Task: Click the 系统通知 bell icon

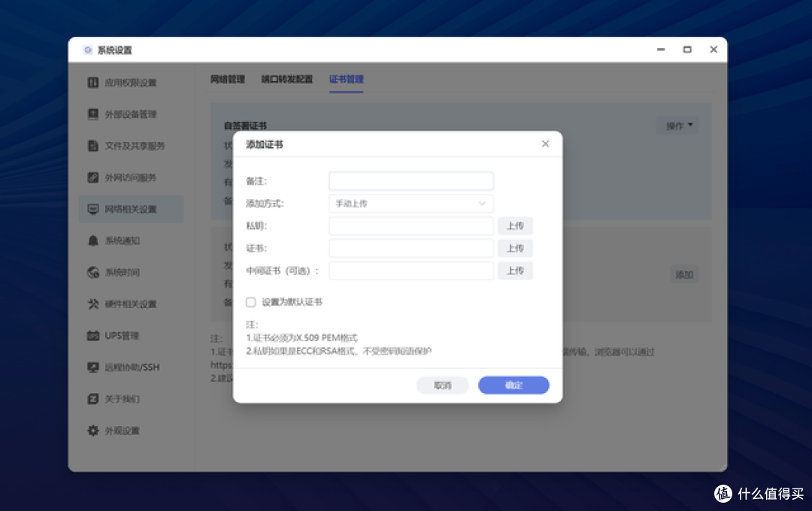Action: pyautogui.click(x=93, y=240)
